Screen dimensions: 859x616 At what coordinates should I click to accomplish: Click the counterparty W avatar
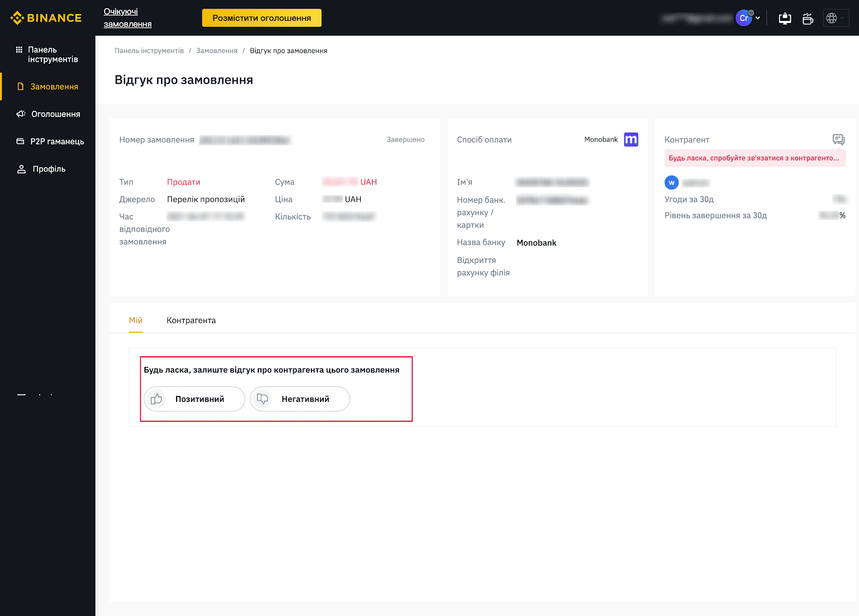[x=672, y=182]
